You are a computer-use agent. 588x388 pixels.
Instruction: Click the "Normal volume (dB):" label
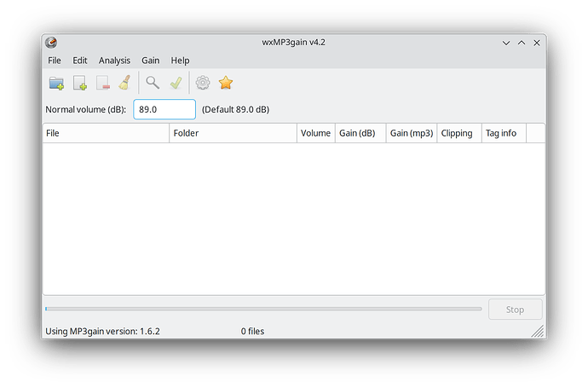coord(85,109)
